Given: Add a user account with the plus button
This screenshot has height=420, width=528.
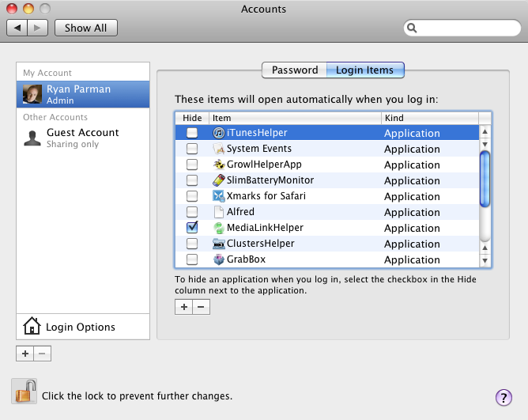Looking at the screenshot, I should [x=25, y=354].
